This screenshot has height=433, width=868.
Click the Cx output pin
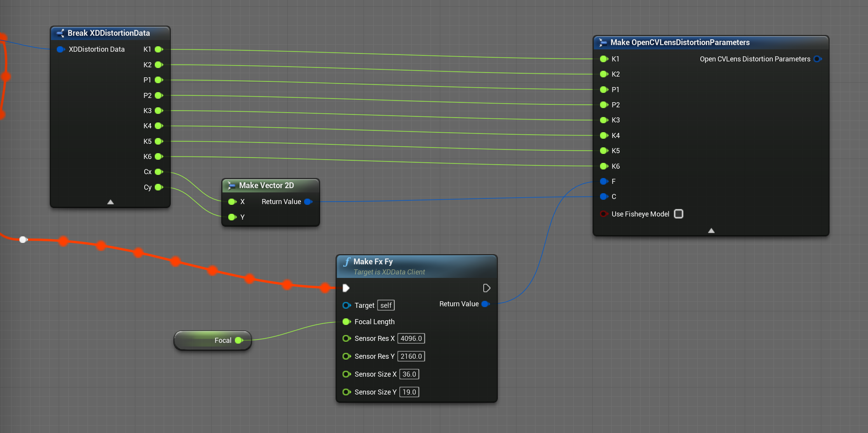tap(159, 172)
